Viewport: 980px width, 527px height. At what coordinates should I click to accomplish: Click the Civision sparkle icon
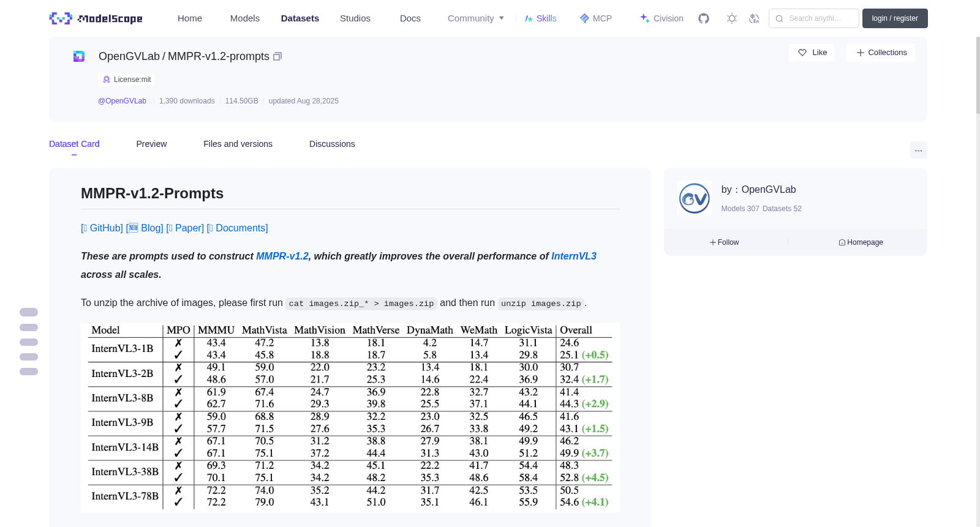point(644,18)
